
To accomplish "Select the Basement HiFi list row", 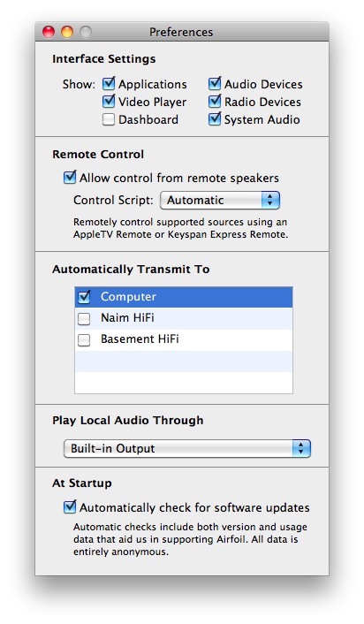I will (x=184, y=340).
